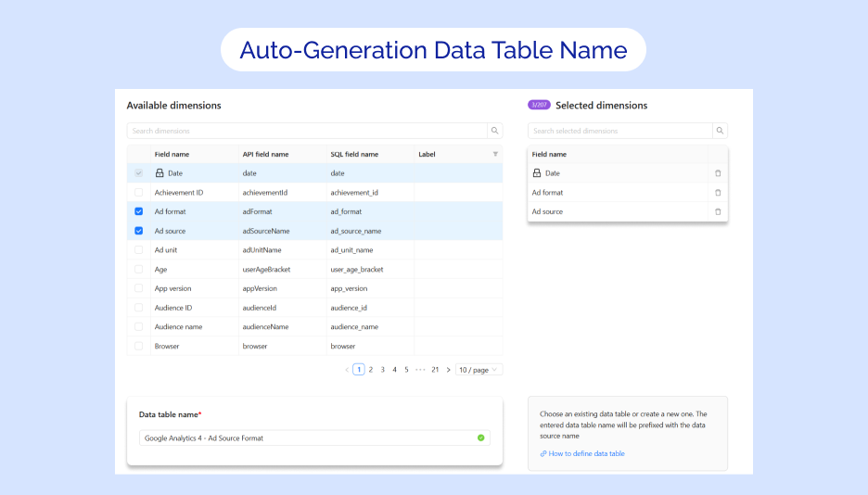The height and width of the screenshot is (495, 868).
Task: Click trash icon in the Date row
Action: [x=718, y=173]
